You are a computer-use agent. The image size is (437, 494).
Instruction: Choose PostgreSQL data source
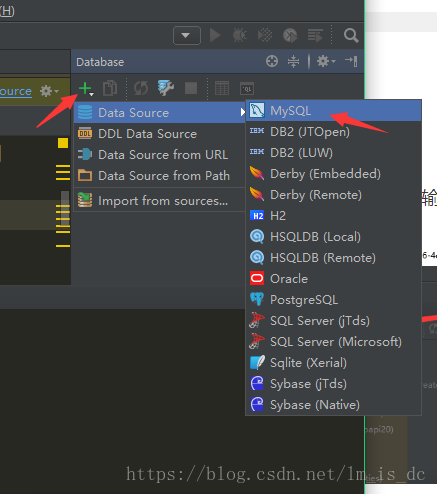pyautogui.click(x=334, y=300)
